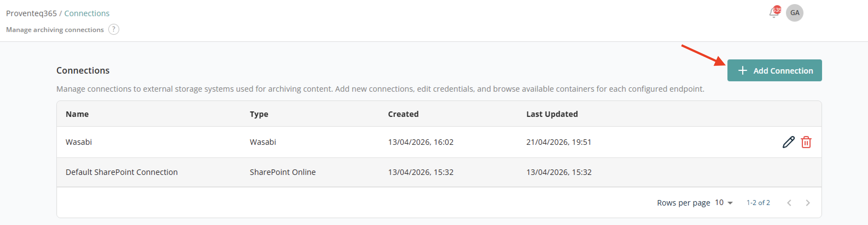The image size is (868, 225).
Task: Delete the Wasabi connection with trash icon
Action: pyautogui.click(x=806, y=142)
